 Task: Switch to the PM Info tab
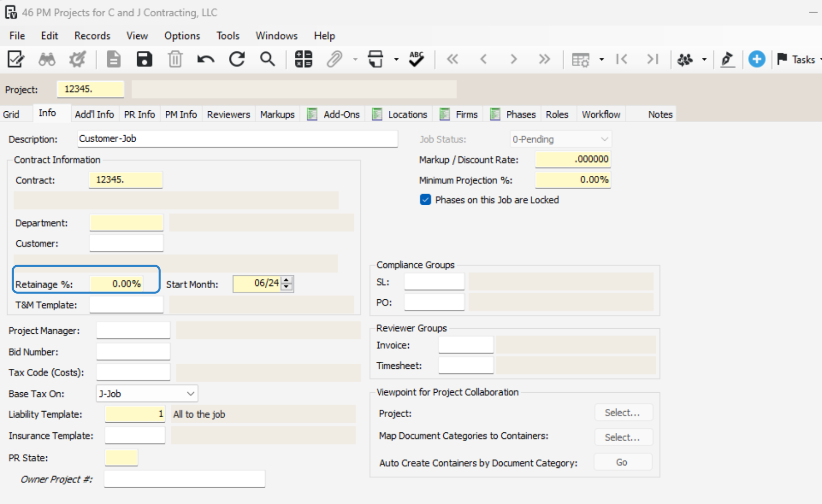[x=181, y=114]
